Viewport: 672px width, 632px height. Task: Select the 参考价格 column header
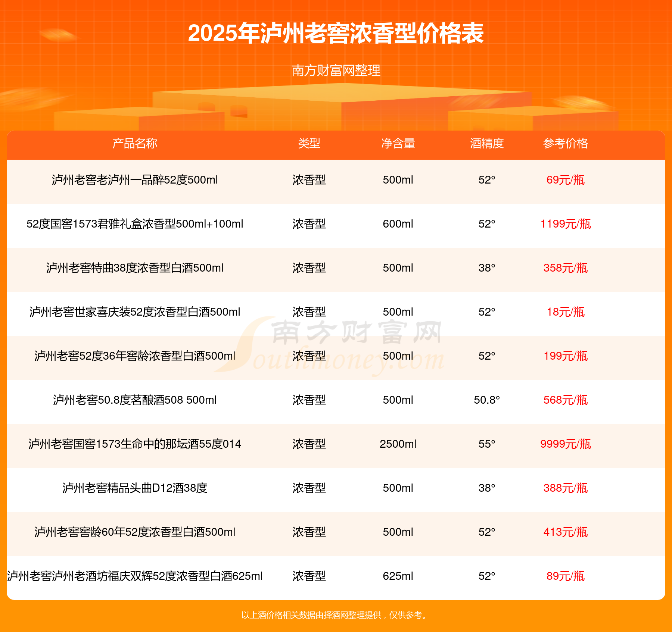click(x=566, y=143)
